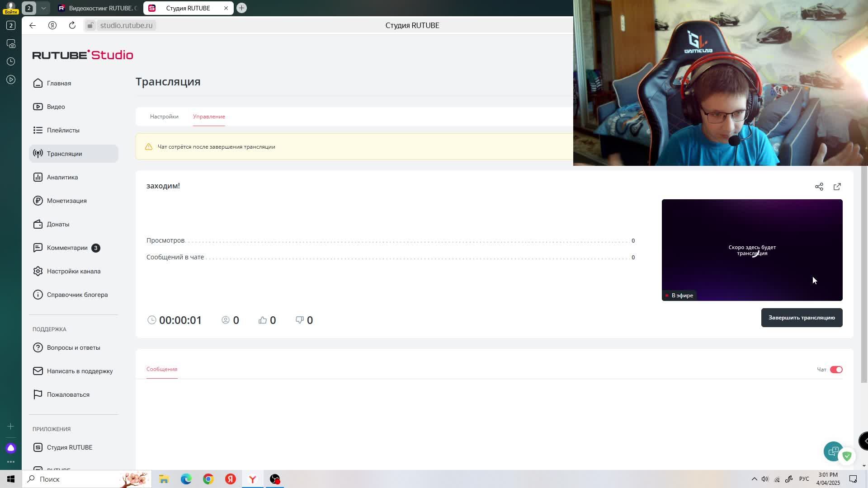This screenshot has height=488, width=868.
Task: Click the Написать в поддержку link
Action: coord(80,371)
